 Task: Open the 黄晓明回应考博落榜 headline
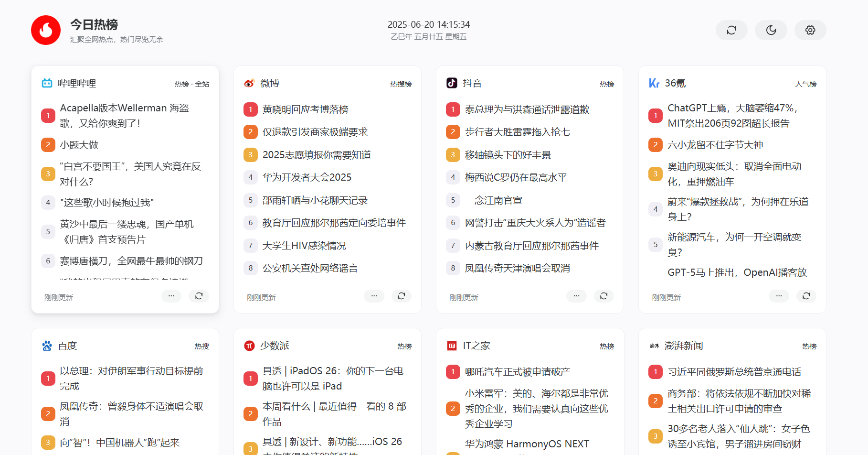305,109
